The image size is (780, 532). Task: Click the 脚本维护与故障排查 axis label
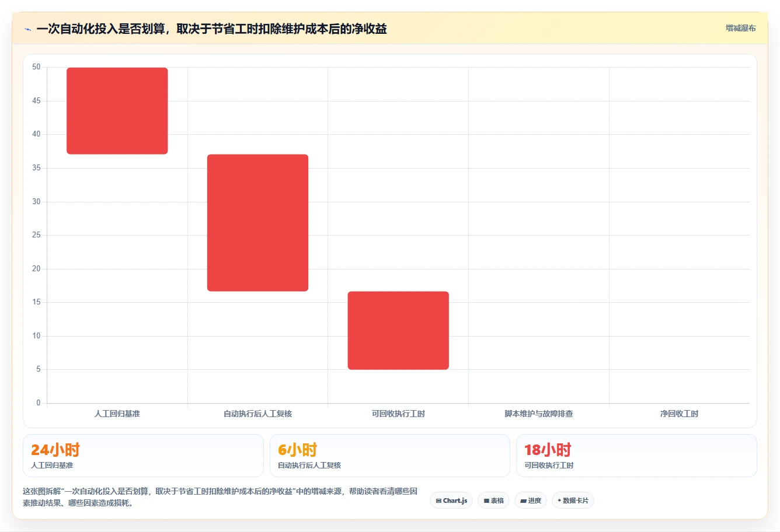pyautogui.click(x=539, y=414)
